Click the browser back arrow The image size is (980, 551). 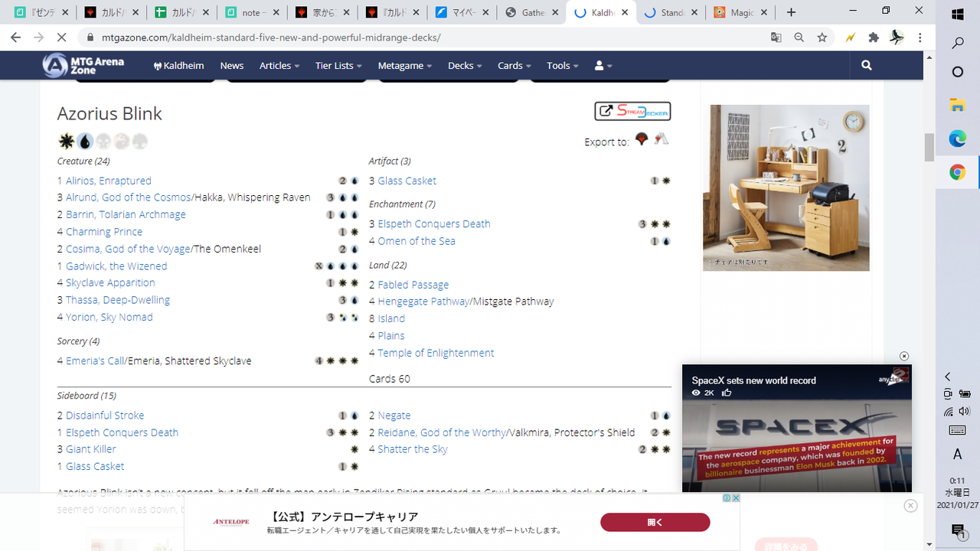(15, 37)
